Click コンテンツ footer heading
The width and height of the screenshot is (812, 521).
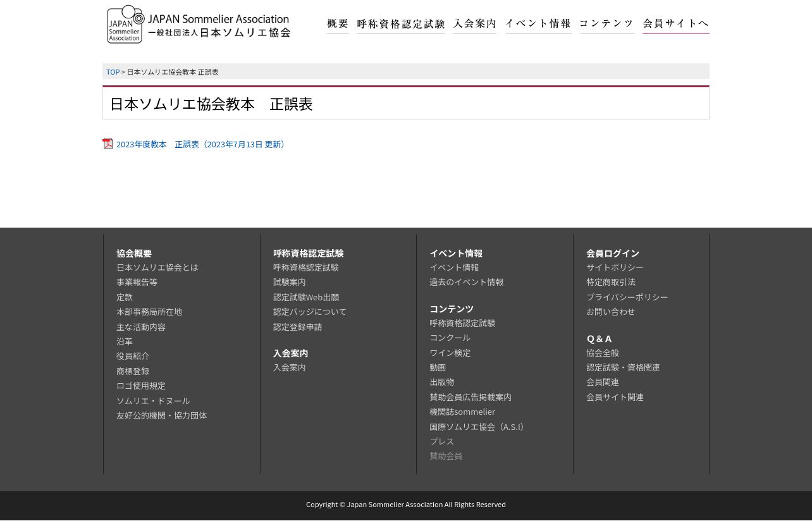coord(452,309)
